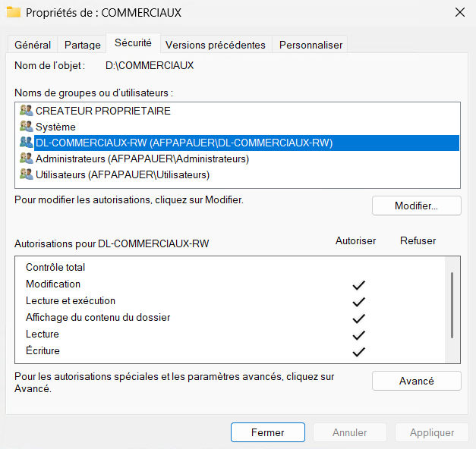Click the Lecture et exécution allow checkmark
The image size is (476, 449).
359,301
